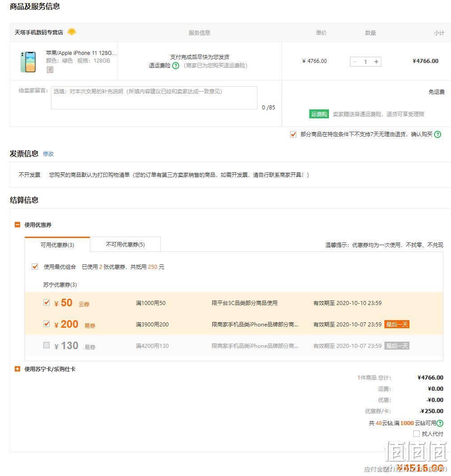The width and height of the screenshot is (451, 476).
Task: Decrease quantity with the minus button
Action: click(354, 62)
